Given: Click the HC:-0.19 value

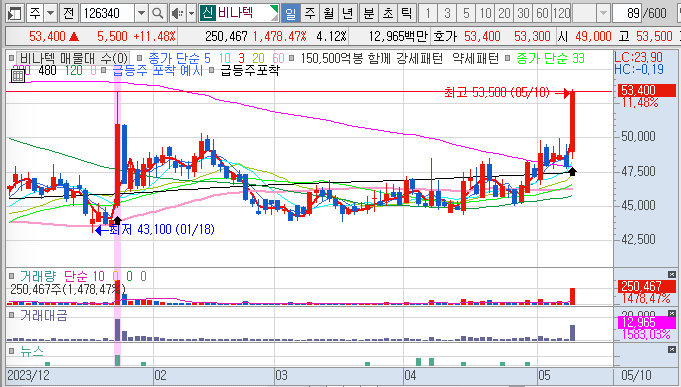Looking at the screenshot, I should coord(639,69).
